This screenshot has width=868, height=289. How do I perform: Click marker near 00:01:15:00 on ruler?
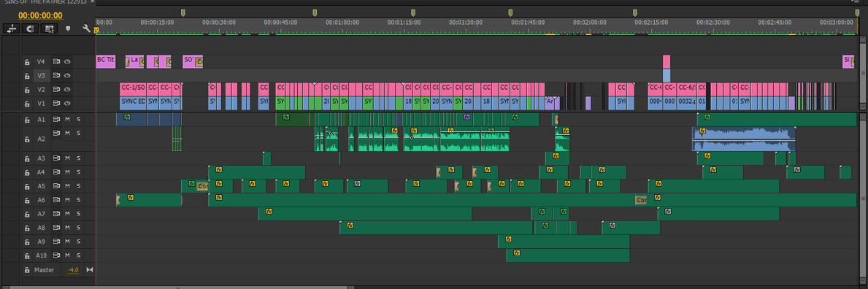click(412, 12)
